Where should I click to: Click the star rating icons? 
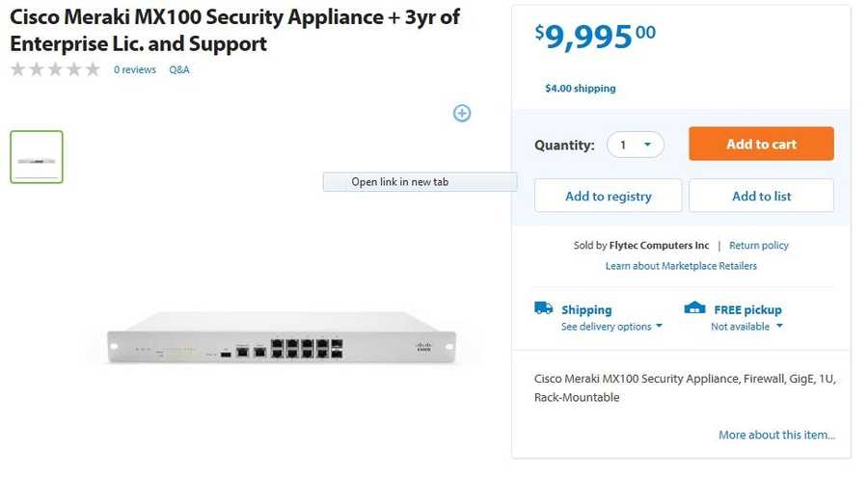point(55,69)
